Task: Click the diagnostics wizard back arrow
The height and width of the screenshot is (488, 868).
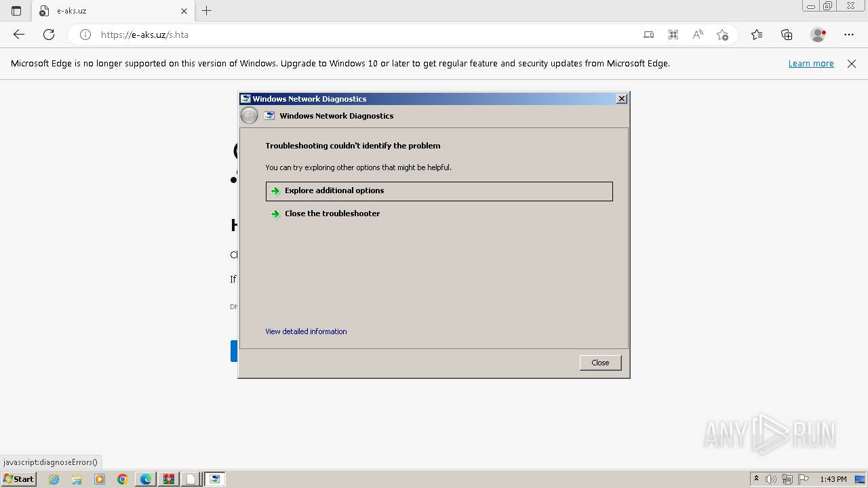Action: click(x=250, y=116)
